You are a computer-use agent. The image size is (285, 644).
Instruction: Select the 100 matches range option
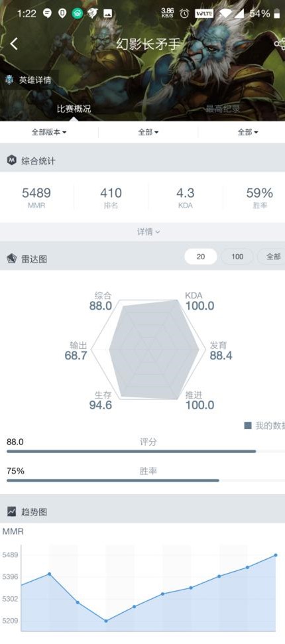(x=237, y=257)
